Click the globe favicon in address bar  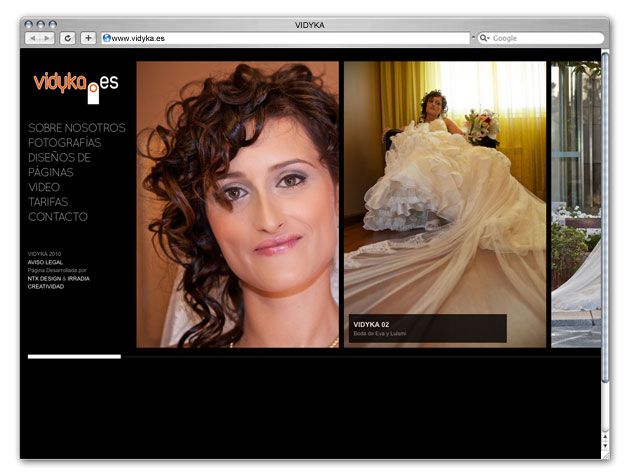tap(106, 38)
